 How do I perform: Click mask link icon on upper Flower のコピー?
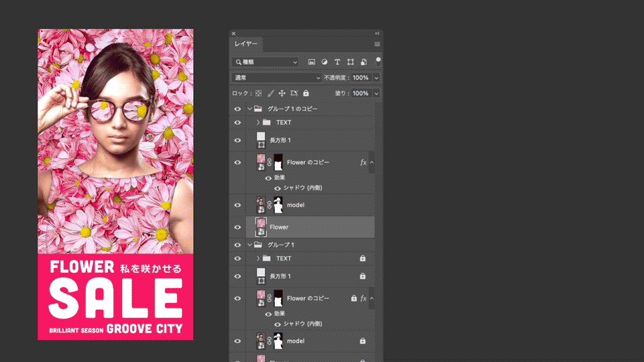[x=270, y=162]
